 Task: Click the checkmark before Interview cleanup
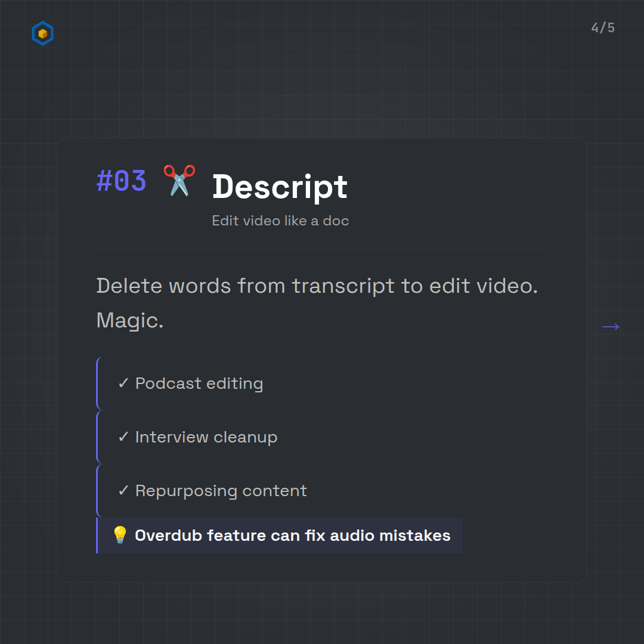[123, 437]
